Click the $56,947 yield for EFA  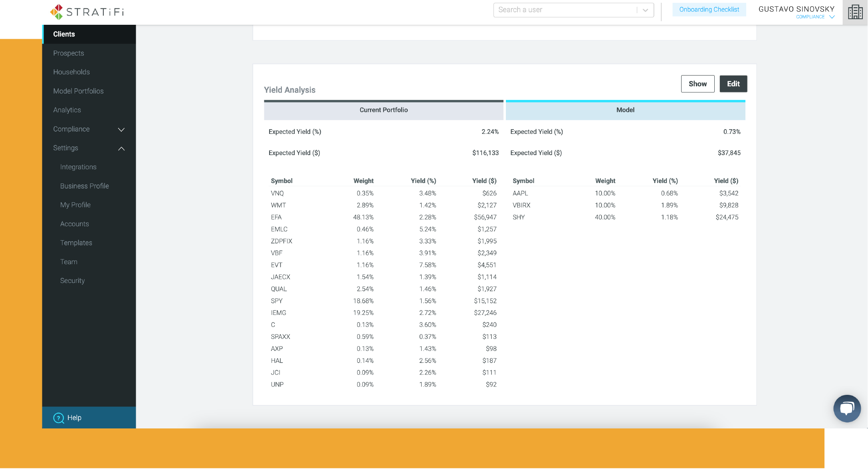pos(485,217)
